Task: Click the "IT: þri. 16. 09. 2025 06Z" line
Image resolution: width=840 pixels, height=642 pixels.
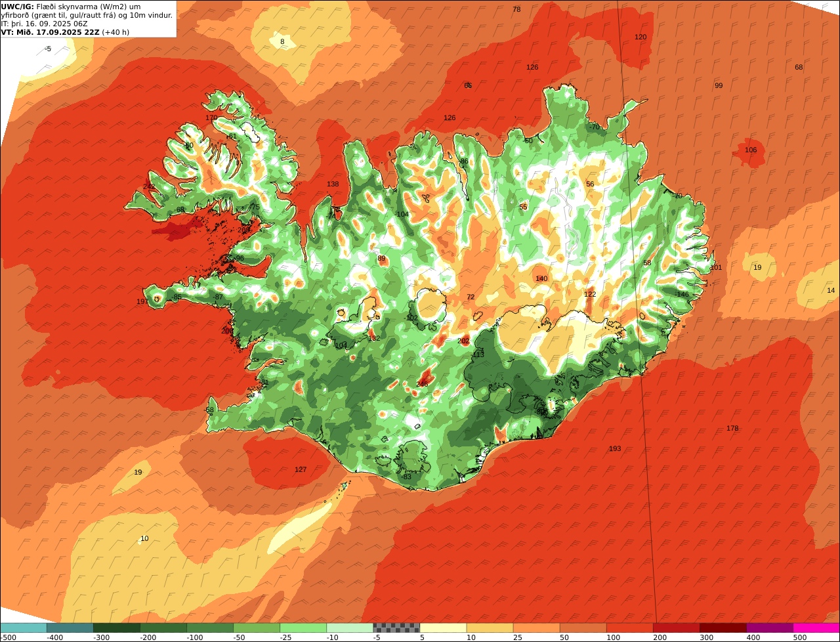Action: pos(45,24)
